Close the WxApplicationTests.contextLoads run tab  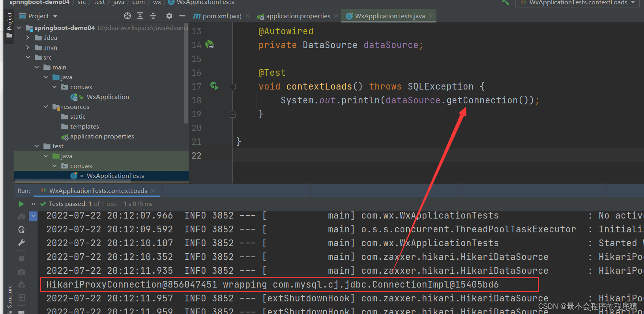coord(153,191)
